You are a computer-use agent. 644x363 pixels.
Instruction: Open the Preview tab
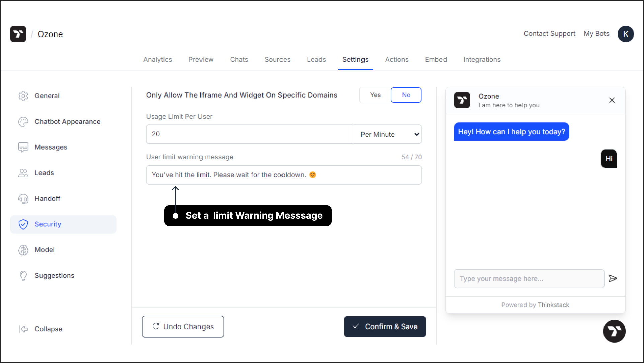coord(201,59)
